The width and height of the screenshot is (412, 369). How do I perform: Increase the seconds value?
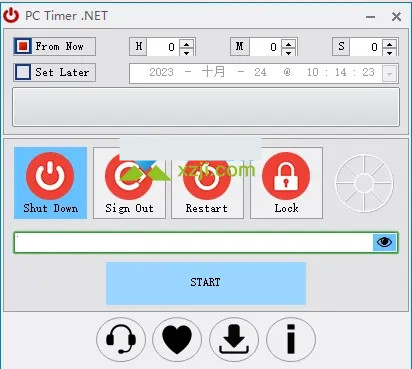(389, 44)
